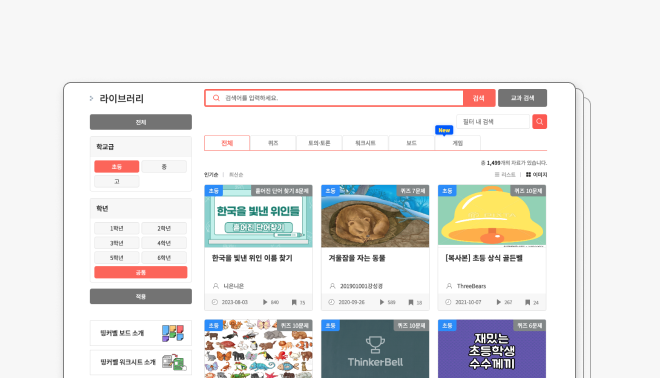The image size is (660, 378).
Task: Click clock icon next to 2023-08-03
Action: coord(215,302)
